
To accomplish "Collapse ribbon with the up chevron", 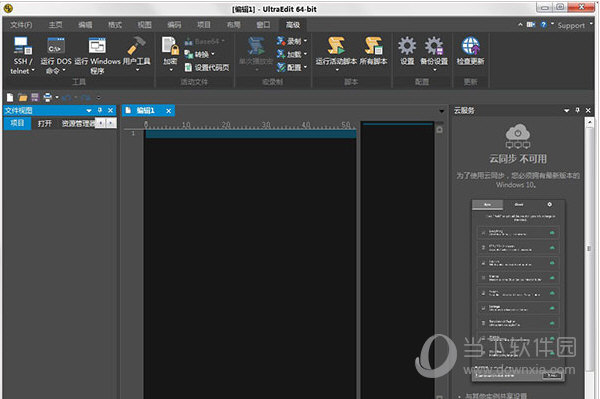I will coord(520,24).
